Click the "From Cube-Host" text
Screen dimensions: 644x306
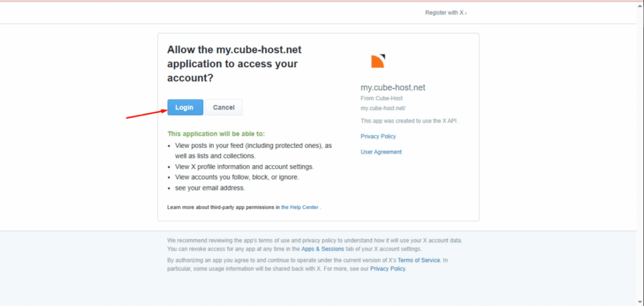pos(382,98)
